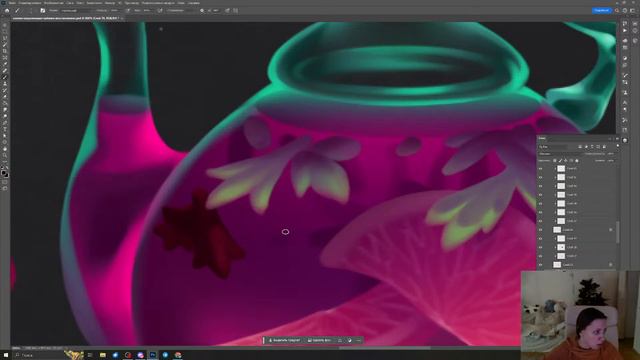640x360 pixels.
Task: Hide the layer with dark-dot thumbnail
Action: pyautogui.click(x=541, y=247)
